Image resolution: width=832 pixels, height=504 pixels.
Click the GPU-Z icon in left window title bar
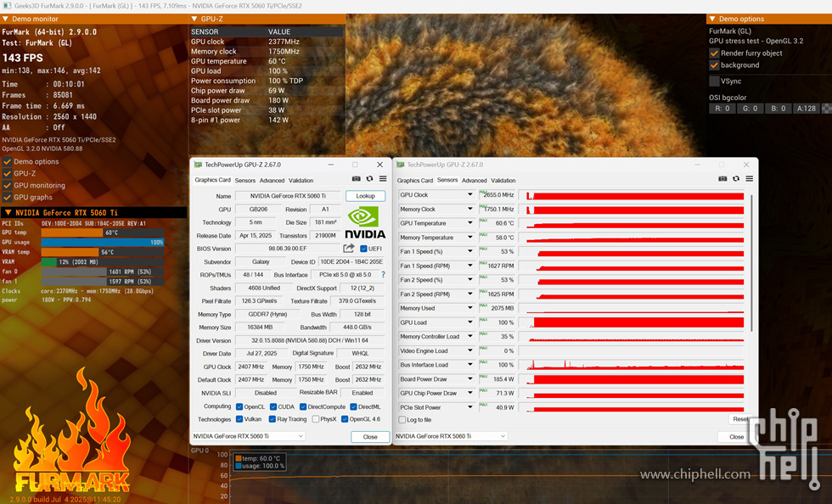coord(198,165)
